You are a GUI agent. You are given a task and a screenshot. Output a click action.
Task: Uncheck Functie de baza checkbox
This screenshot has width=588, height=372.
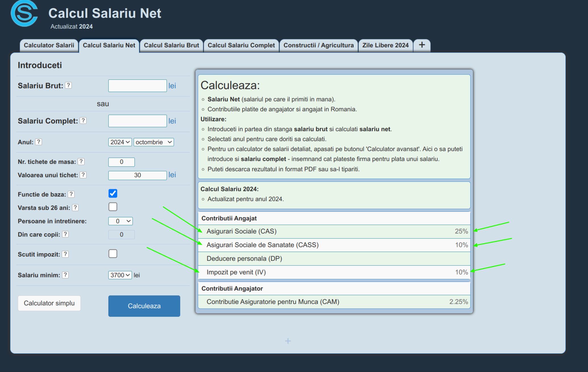(113, 194)
